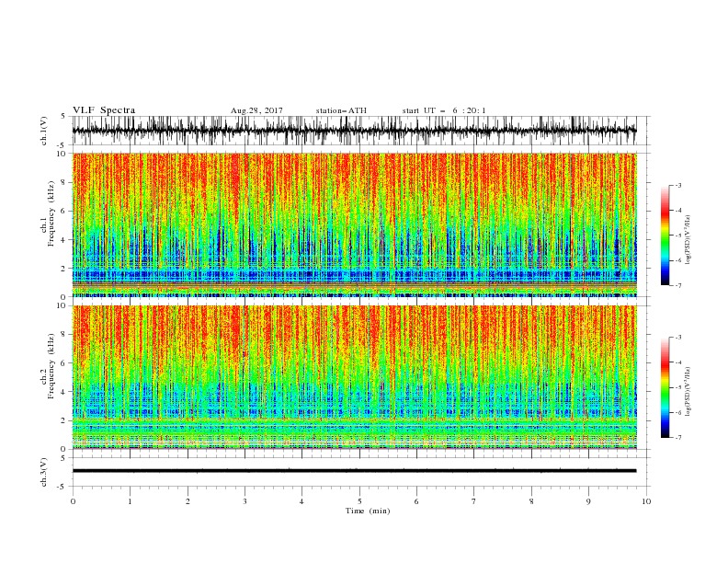Click the ch.1 color scale bar
The image size is (728, 563).
(x=665, y=236)
